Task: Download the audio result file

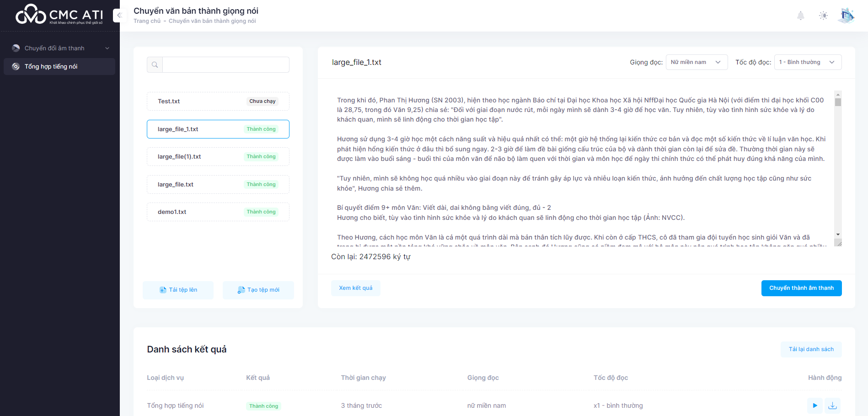Action: [x=832, y=405]
